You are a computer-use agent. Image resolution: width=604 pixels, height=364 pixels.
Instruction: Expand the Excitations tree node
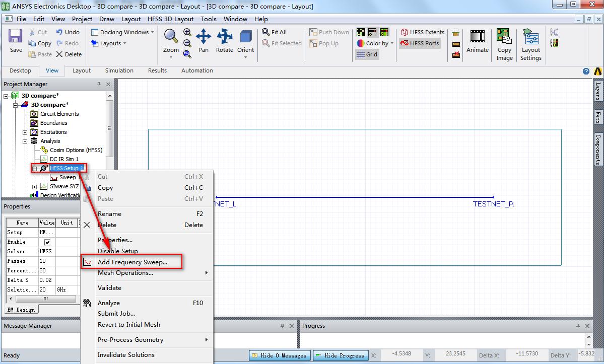click(25, 132)
